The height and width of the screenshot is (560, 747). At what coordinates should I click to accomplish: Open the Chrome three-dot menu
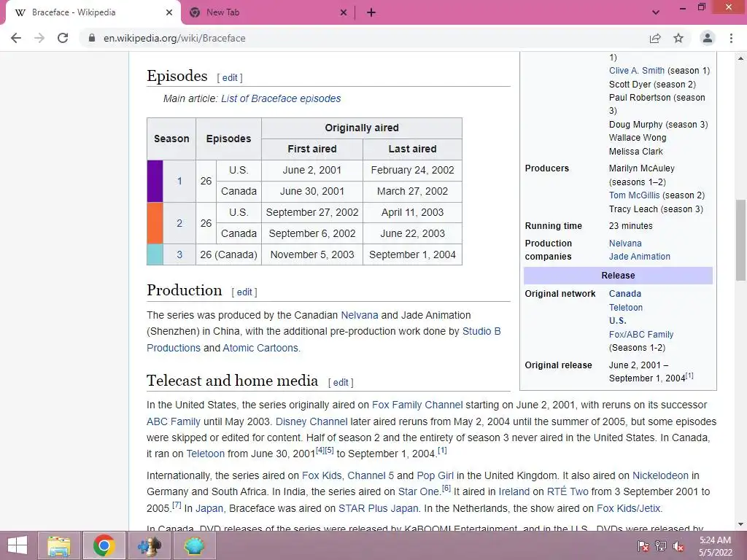coord(731,38)
